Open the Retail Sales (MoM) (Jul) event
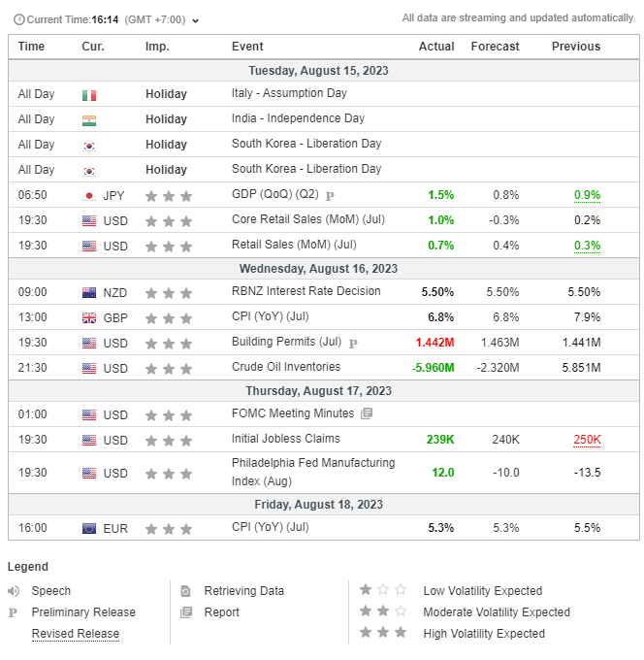Screen dimensions: 644x660 coord(294,245)
